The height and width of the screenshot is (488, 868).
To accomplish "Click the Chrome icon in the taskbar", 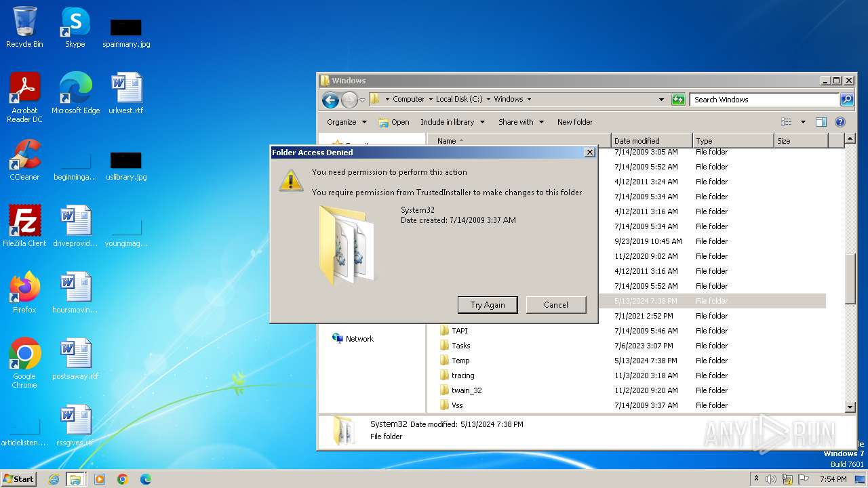I will (123, 479).
